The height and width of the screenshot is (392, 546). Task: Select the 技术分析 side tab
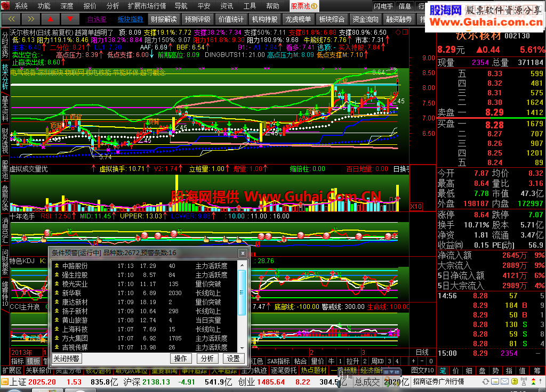5,77
